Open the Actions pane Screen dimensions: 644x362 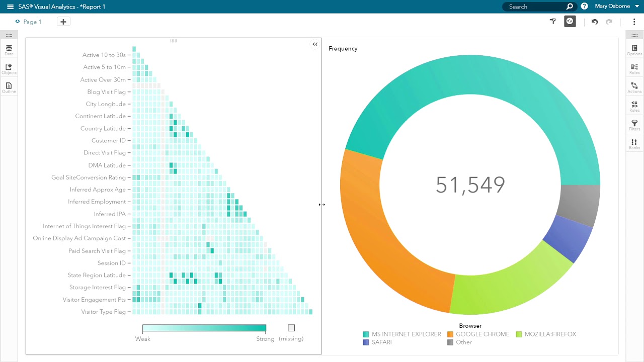(x=634, y=88)
